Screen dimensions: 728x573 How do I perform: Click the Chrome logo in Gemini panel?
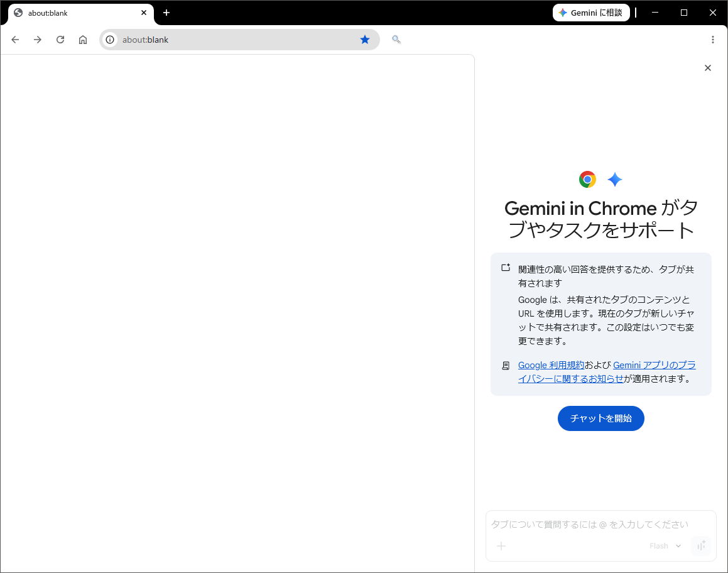point(587,179)
